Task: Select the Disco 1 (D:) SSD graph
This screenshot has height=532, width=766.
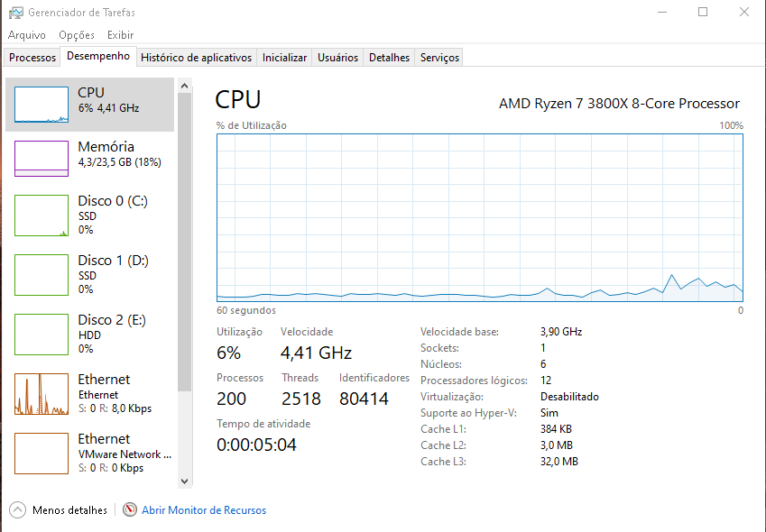Action: tap(42, 275)
